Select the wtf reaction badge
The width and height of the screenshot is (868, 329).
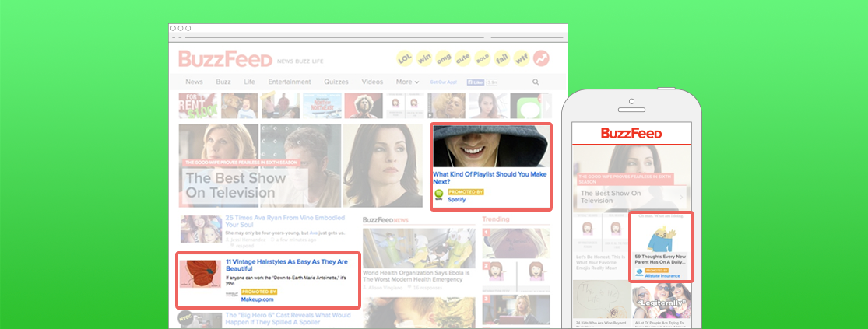click(522, 59)
